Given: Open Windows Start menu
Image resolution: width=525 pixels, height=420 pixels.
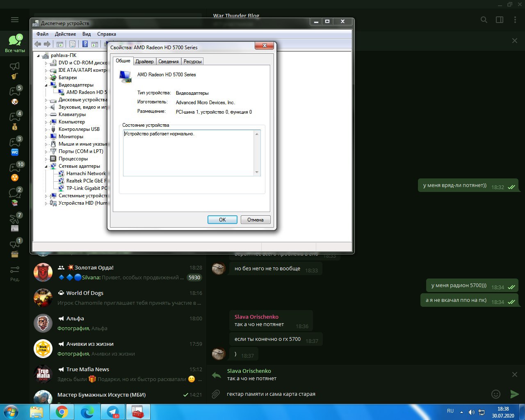Looking at the screenshot, I should (11, 412).
